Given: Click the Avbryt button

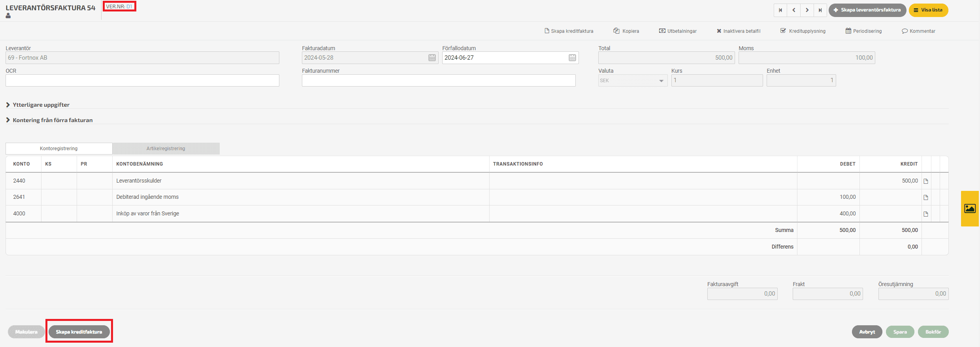Looking at the screenshot, I should coord(867,332).
